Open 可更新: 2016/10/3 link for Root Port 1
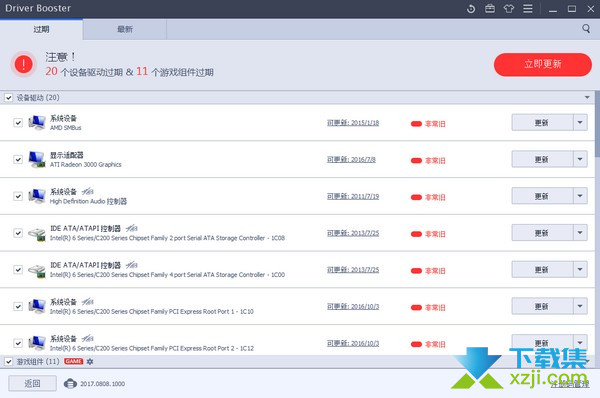Image resolution: width=600 pixels, height=398 pixels. (353, 306)
